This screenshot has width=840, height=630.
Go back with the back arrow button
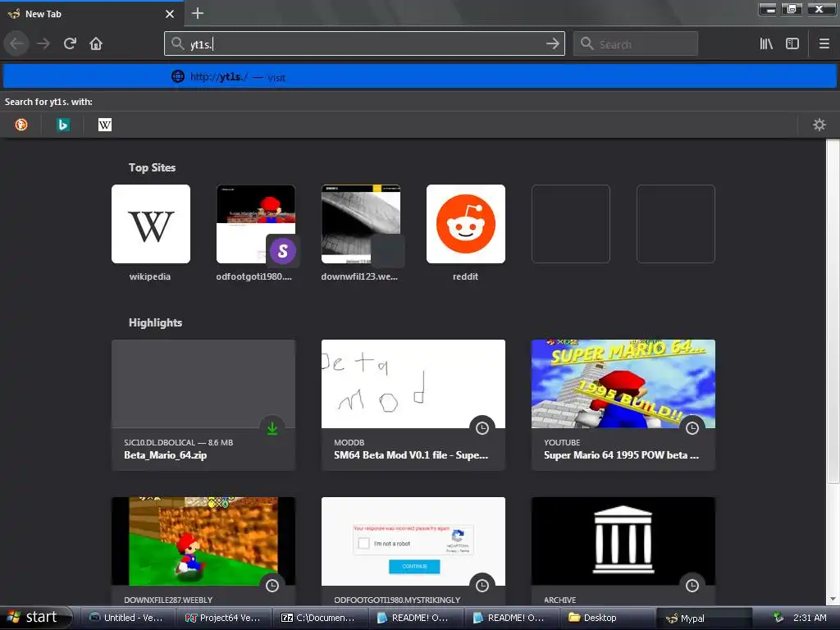pyautogui.click(x=16, y=43)
